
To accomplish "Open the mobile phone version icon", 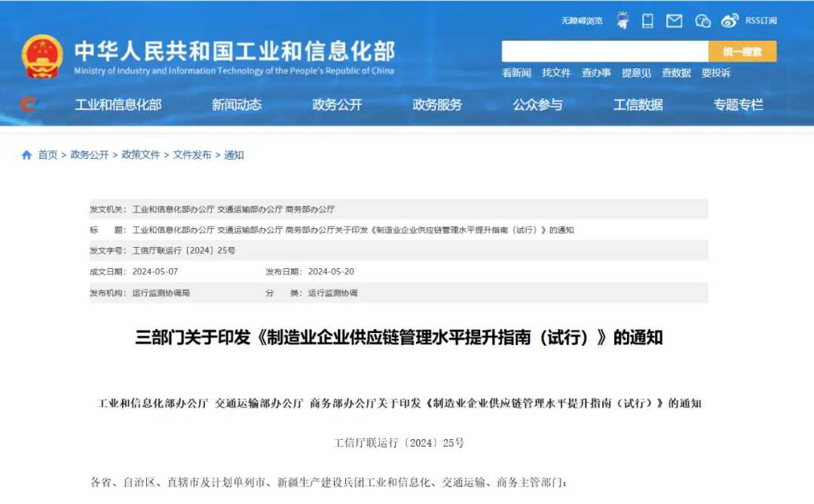I will tap(647, 20).
